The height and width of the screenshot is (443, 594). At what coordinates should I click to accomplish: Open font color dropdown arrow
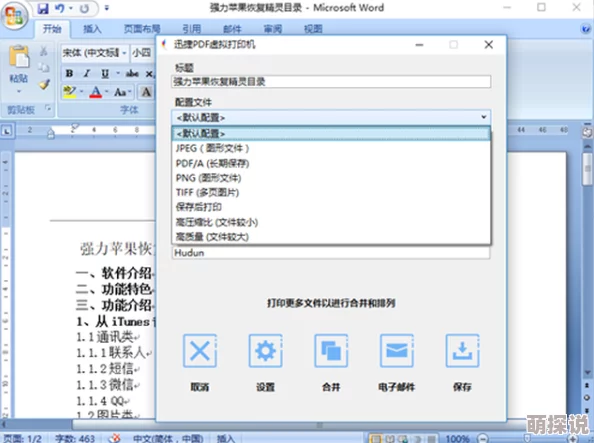[106, 92]
